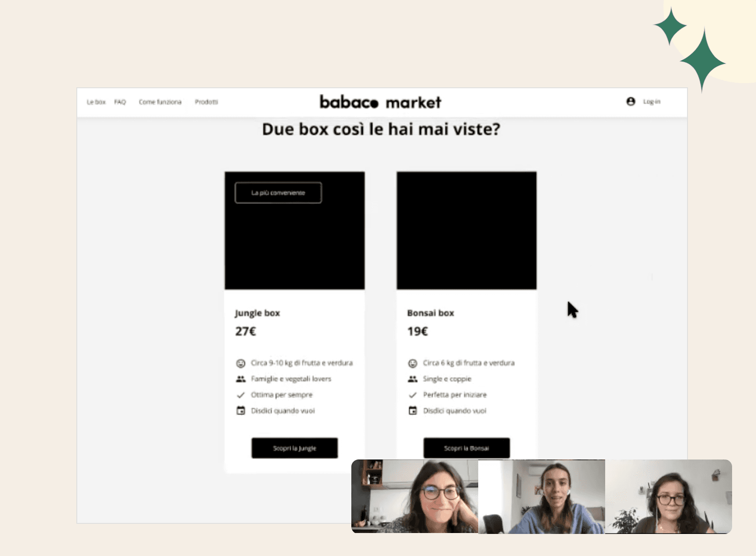Click the smiley icon beside Circa 6 kg
The image size is (756, 556).
tap(412, 363)
